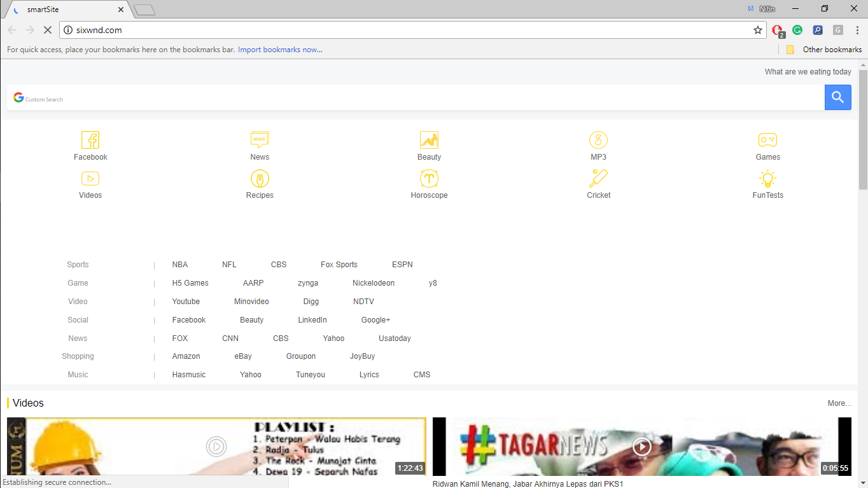Open Import bookmarks now link
868x488 pixels.
[280, 49]
